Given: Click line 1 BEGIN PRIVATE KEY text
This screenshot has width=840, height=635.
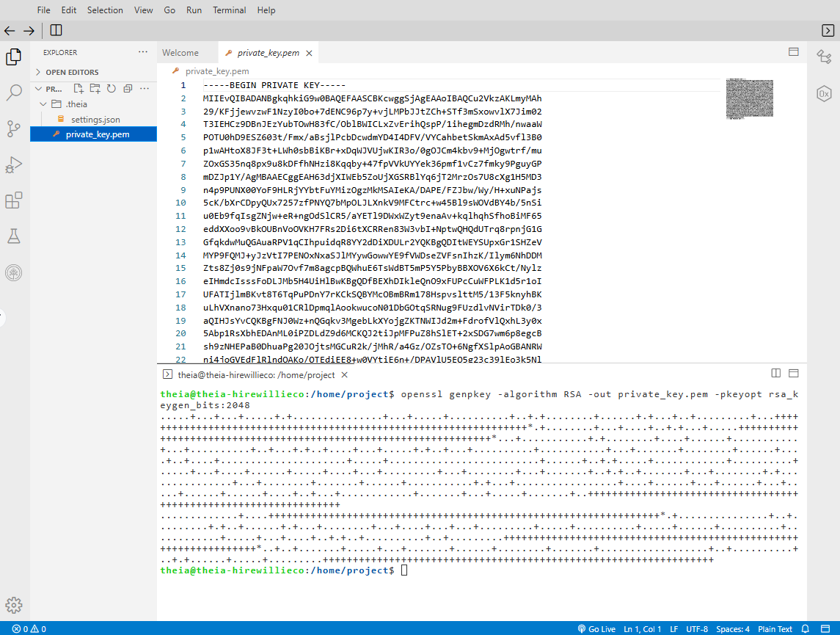Looking at the screenshot, I should click(274, 85).
